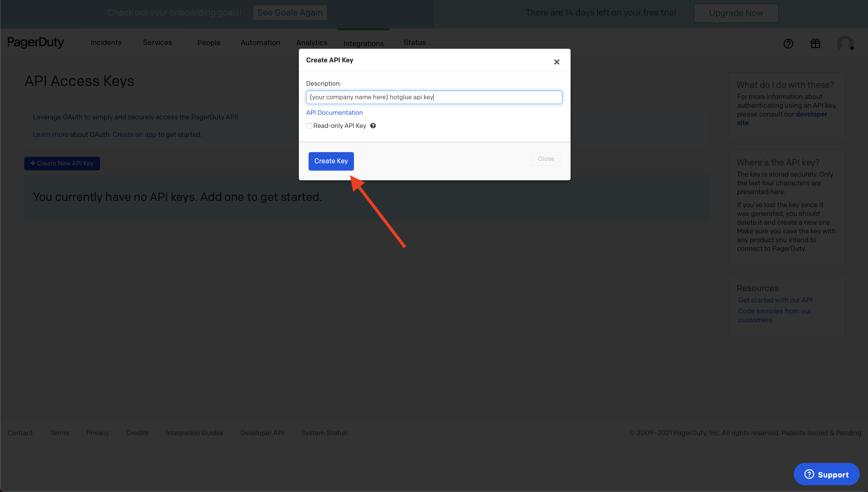Image resolution: width=868 pixels, height=492 pixels.
Task: Open the Support chat button
Action: (826, 475)
